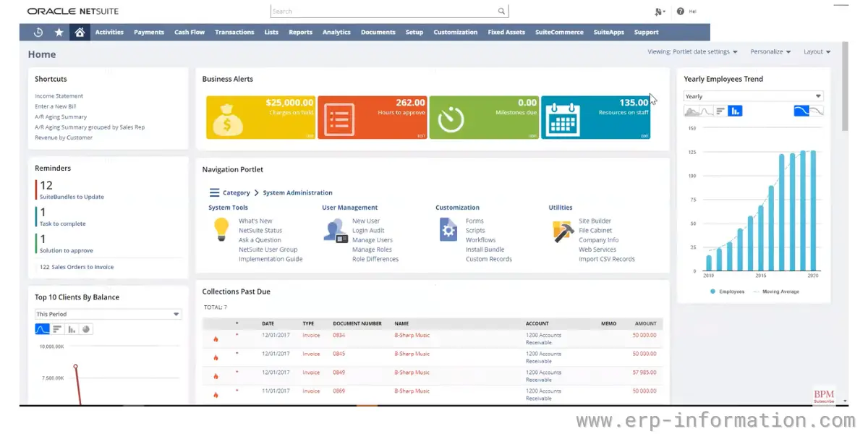Click the System Tools lightbulb icon

click(x=221, y=229)
